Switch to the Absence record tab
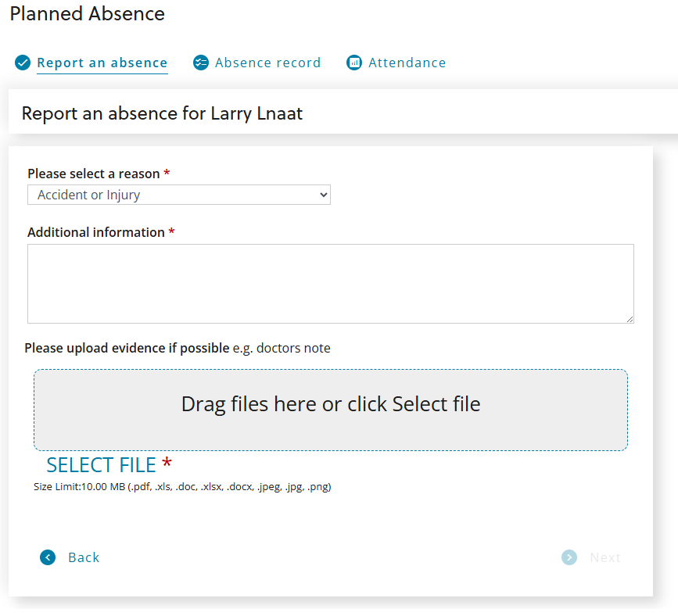 pos(267,63)
